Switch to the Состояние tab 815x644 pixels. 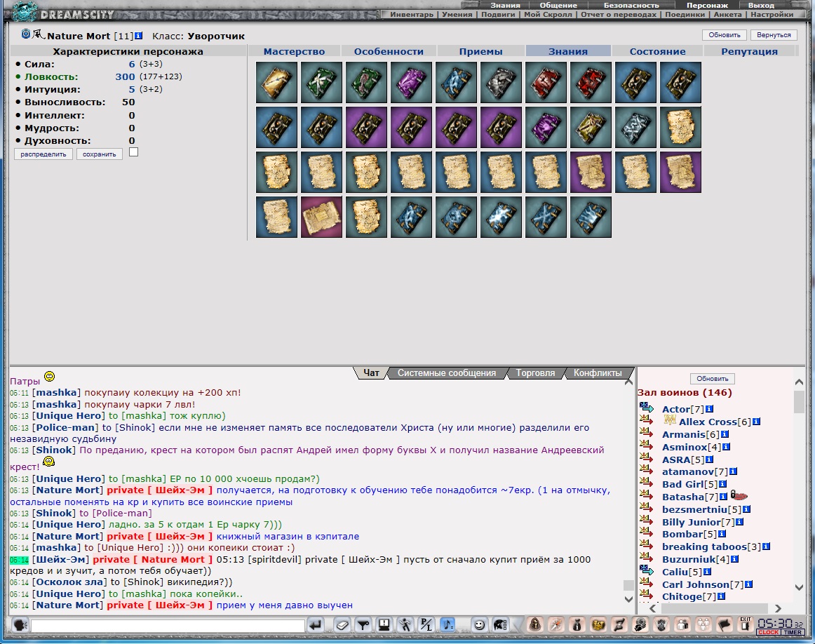point(657,51)
